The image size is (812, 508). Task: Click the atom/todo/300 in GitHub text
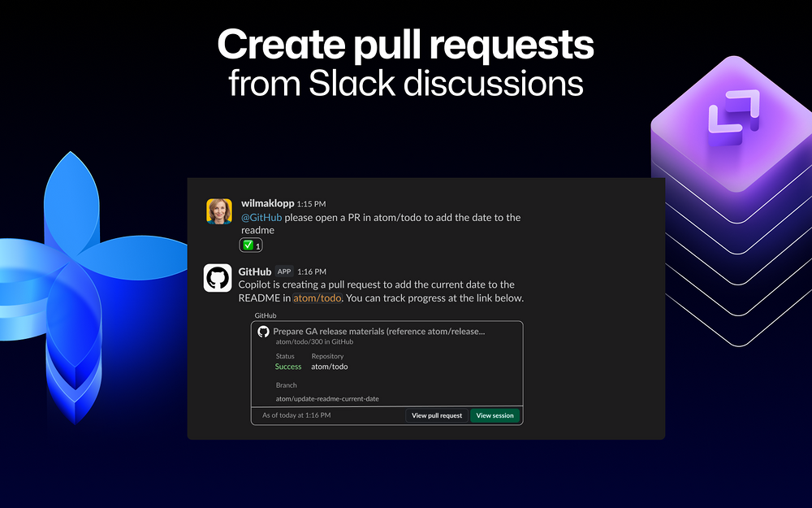(314, 341)
